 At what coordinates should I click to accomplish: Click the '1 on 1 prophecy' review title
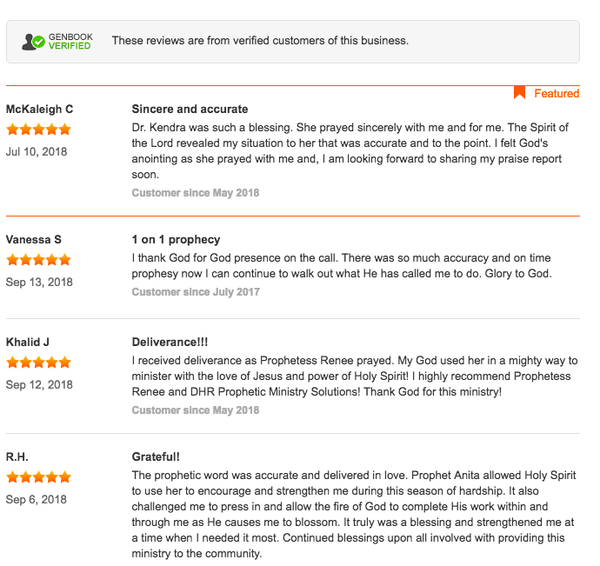point(176,240)
